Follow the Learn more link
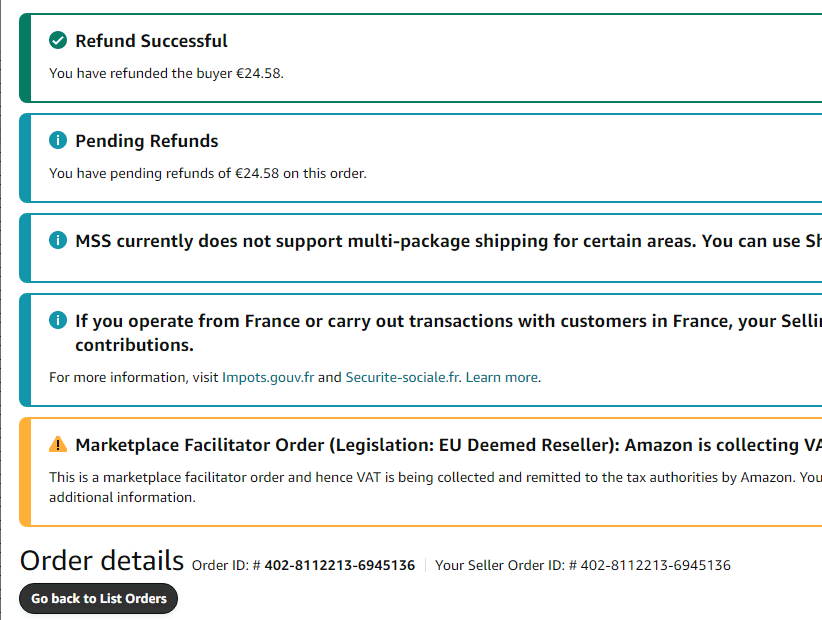822x620 pixels. tap(502, 377)
